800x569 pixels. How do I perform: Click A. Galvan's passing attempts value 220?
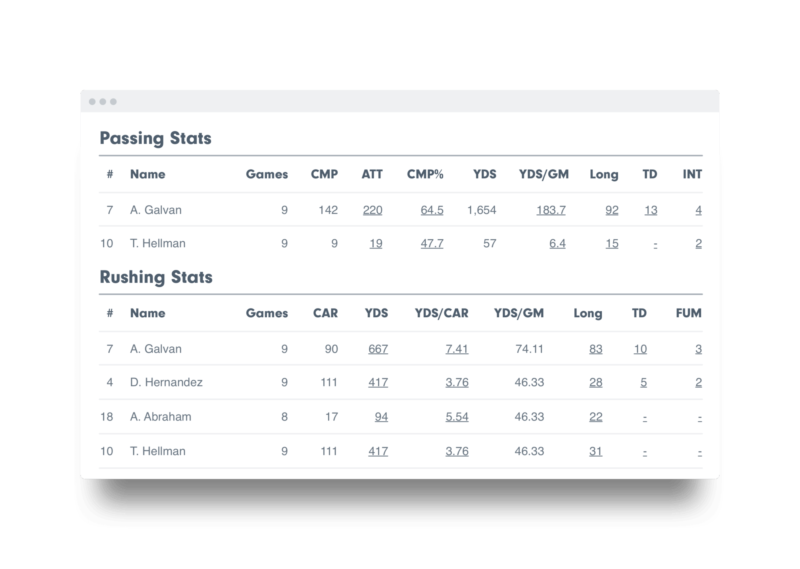372,210
